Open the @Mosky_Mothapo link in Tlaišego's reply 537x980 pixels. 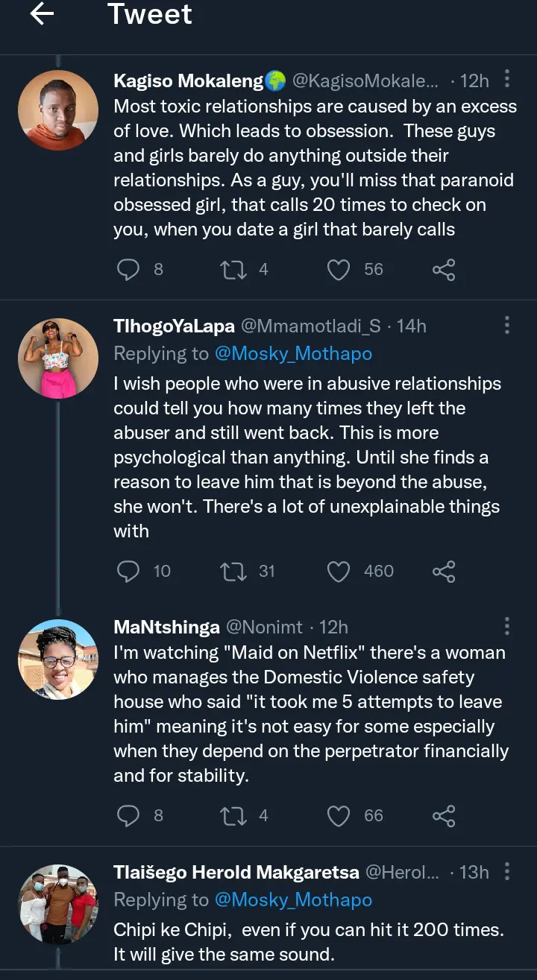[293, 900]
